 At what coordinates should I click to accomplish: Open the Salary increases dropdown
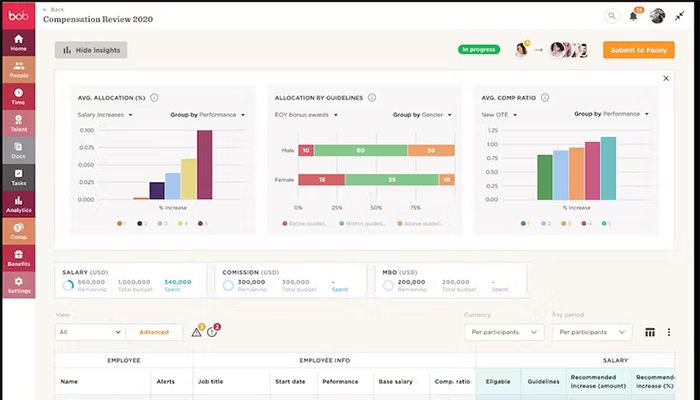(x=105, y=115)
